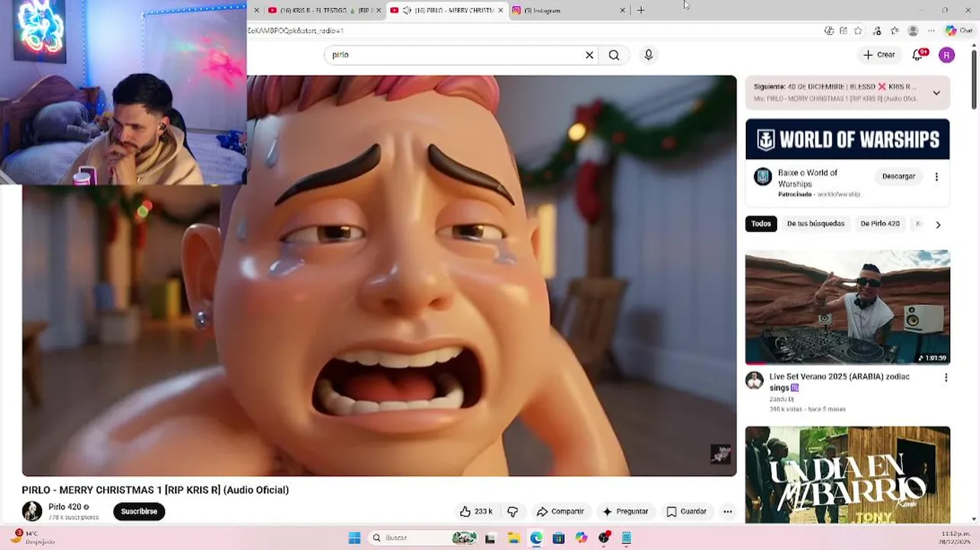Click the channel watermark in player corner

coord(720,454)
